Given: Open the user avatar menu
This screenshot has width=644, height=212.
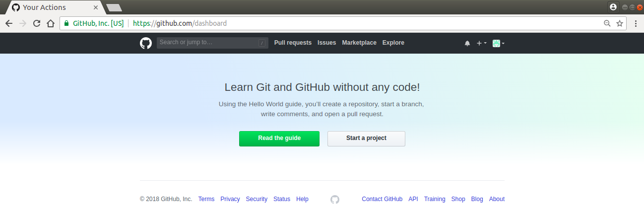Looking at the screenshot, I should [498, 43].
